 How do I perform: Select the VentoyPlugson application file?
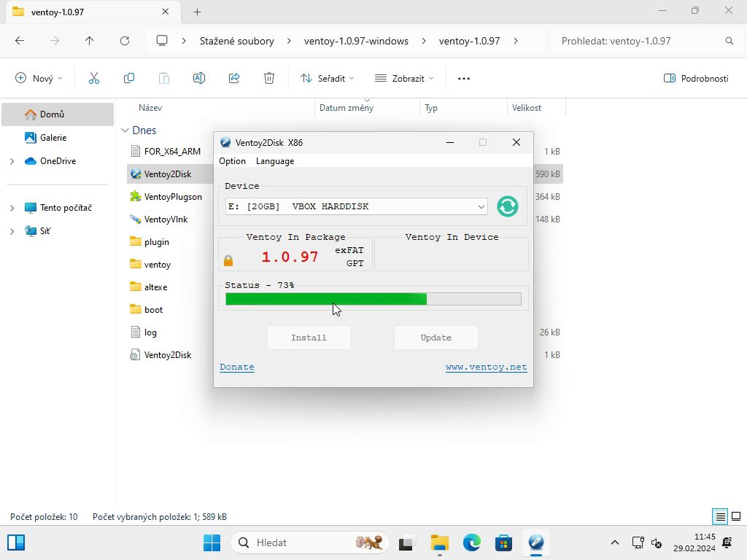172,197
